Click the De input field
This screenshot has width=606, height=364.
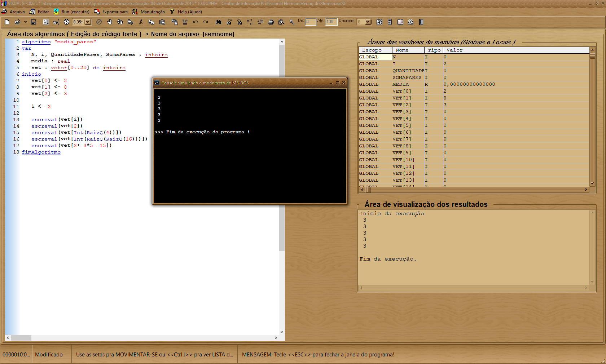[x=310, y=22]
